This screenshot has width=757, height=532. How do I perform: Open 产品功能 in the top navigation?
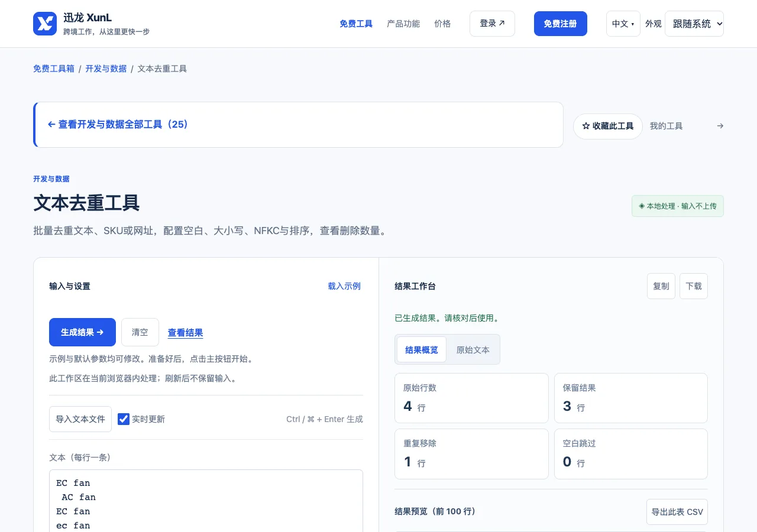[x=403, y=24]
